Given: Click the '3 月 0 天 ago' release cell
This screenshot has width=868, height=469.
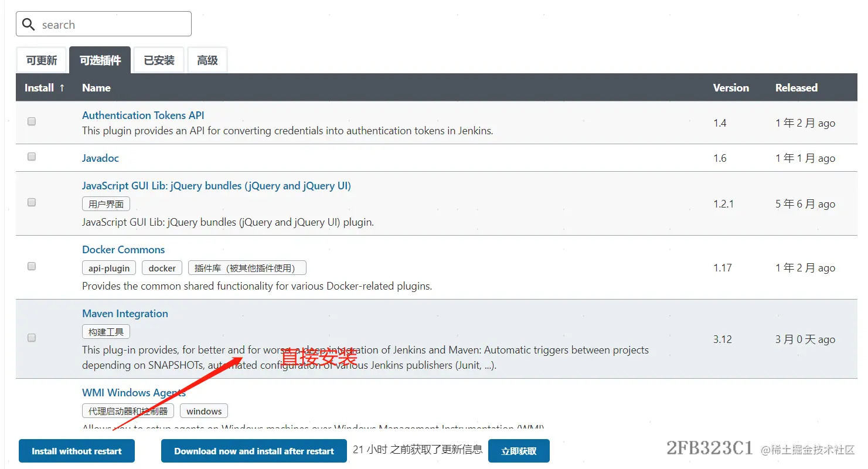Looking at the screenshot, I should pyautogui.click(x=805, y=339).
